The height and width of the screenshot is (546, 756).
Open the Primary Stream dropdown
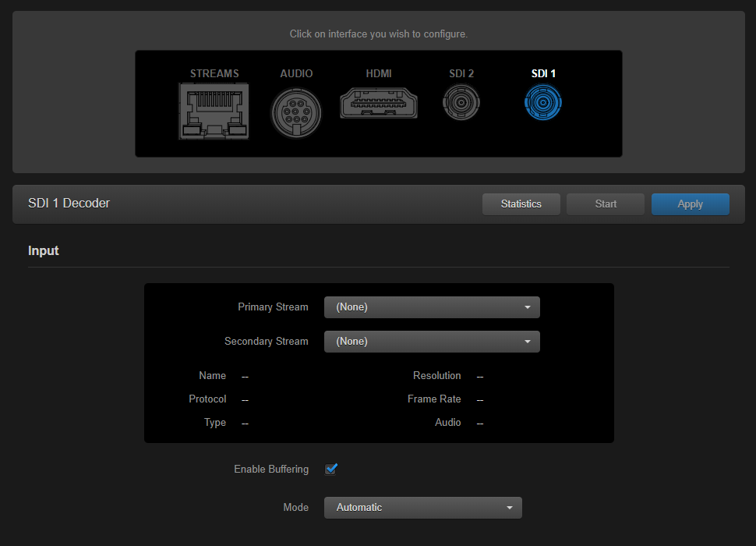coord(432,307)
